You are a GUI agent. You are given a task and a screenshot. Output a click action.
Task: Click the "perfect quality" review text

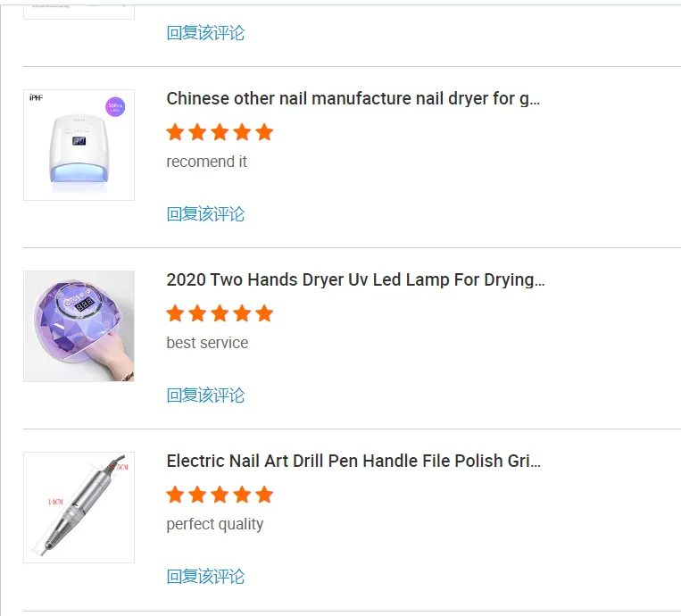(x=215, y=524)
